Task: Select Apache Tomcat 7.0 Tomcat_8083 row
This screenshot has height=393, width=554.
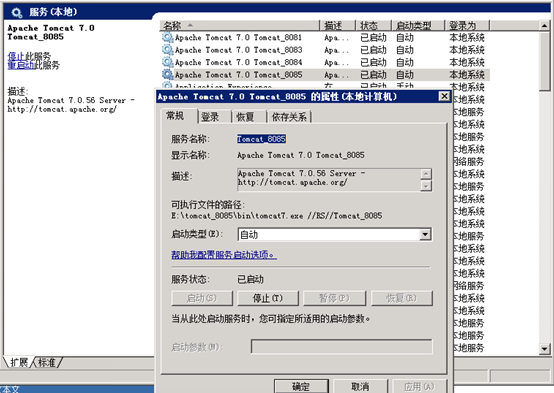Action: (x=324, y=49)
